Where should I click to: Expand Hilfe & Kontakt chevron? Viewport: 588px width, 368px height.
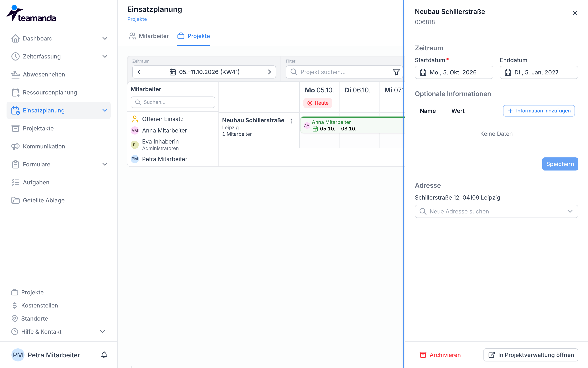click(x=102, y=332)
